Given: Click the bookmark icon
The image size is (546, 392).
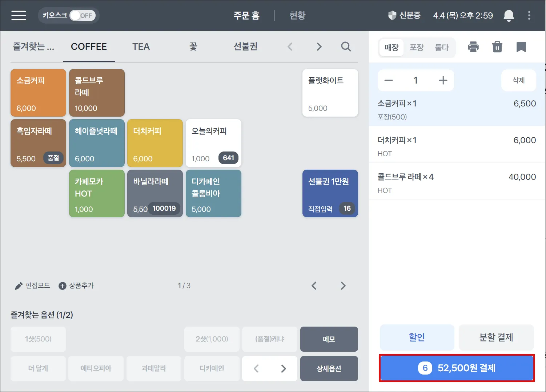Looking at the screenshot, I should pos(521,47).
